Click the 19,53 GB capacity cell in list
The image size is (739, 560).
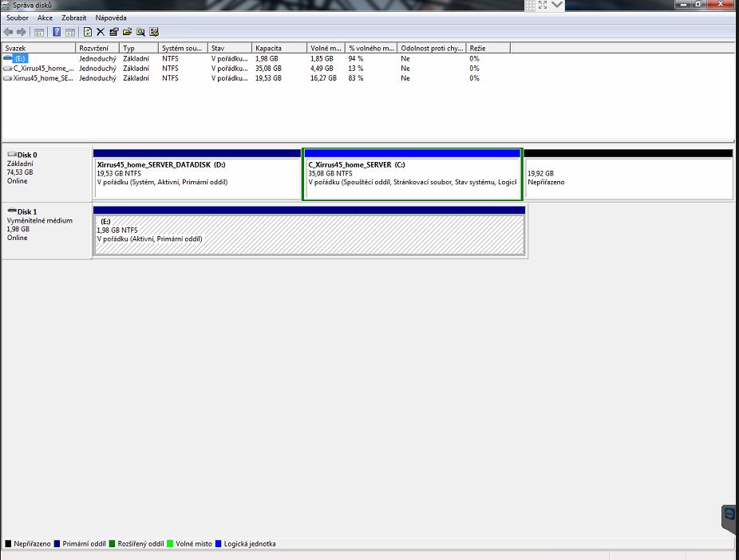(x=268, y=78)
